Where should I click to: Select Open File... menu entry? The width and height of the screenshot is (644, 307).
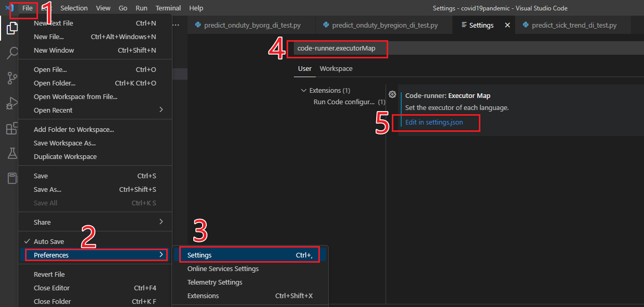pos(95,69)
